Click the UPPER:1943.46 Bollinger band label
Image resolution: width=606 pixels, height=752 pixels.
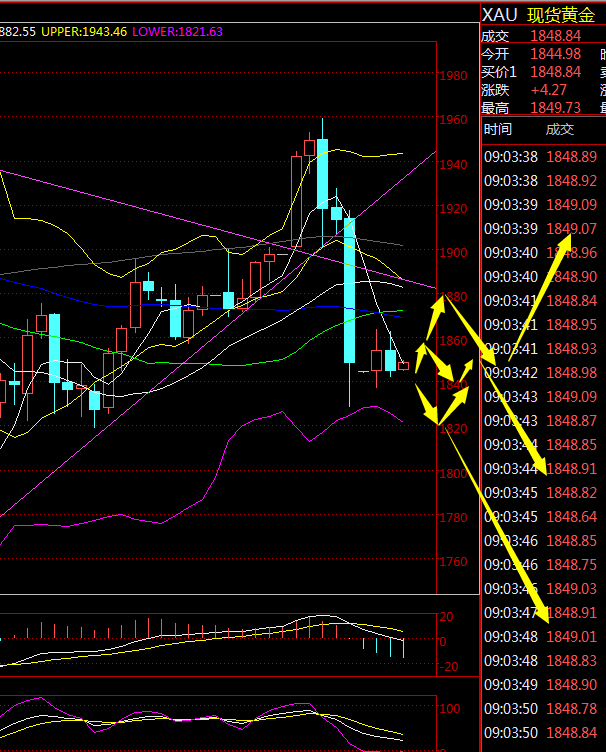point(86,32)
